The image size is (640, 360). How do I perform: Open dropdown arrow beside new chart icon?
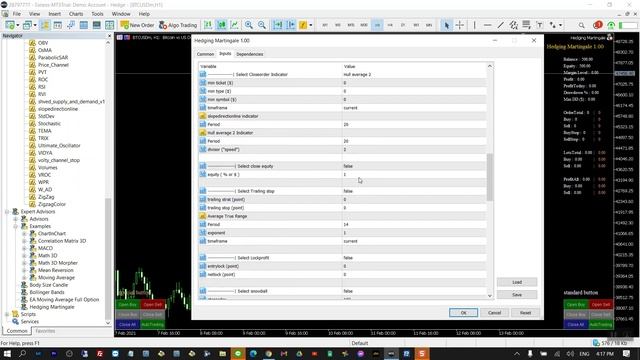(x=18, y=25)
